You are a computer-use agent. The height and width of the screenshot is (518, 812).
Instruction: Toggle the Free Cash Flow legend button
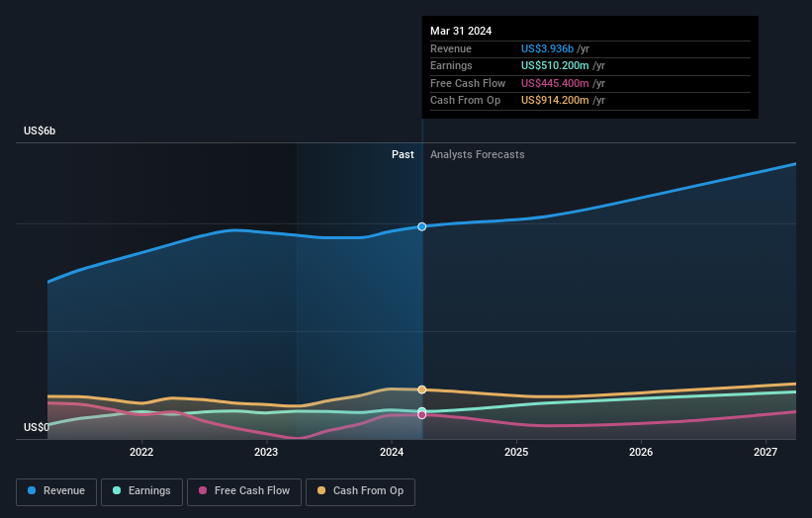[x=244, y=491]
